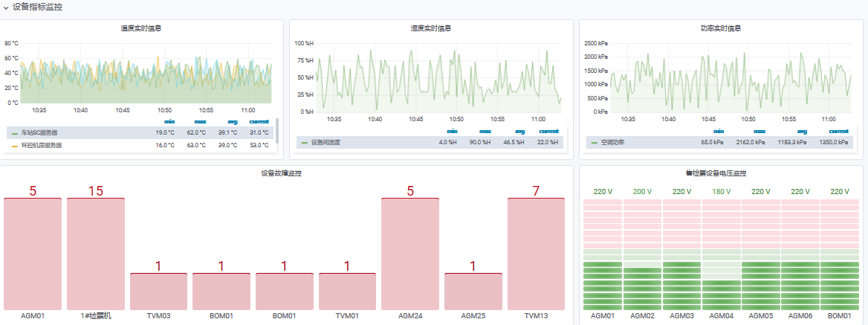868x325 pixels.
Task: Click the yellow line icon beside 环控机房服务器
Action: click(x=15, y=146)
